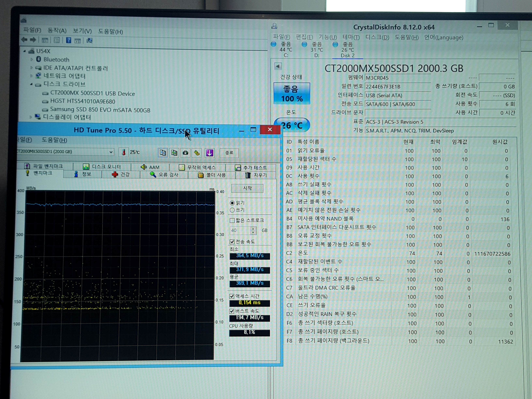Switch to the 폴더 사용 tab

[212, 175]
